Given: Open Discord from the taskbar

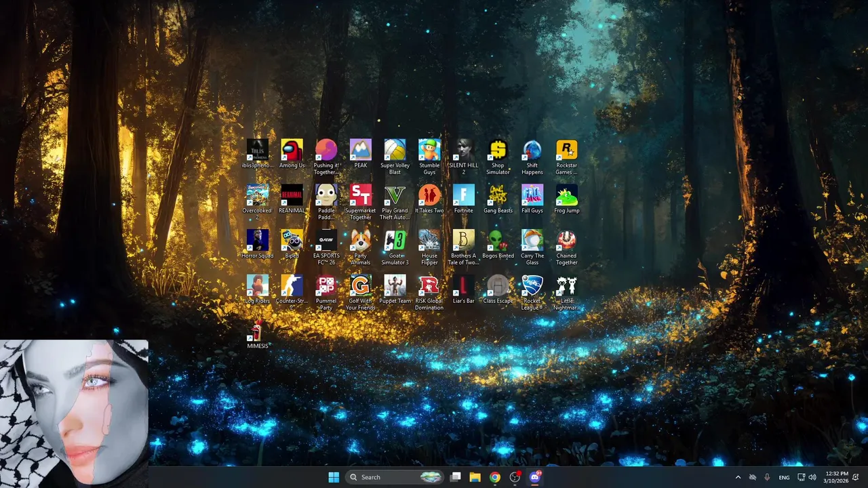Looking at the screenshot, I should [535, 477].
